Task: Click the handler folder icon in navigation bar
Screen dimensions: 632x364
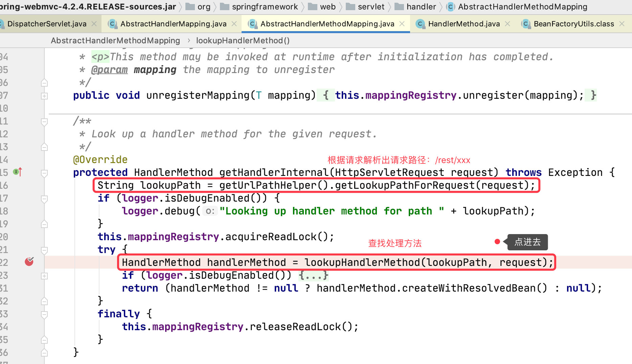Action: coord(399,7)
